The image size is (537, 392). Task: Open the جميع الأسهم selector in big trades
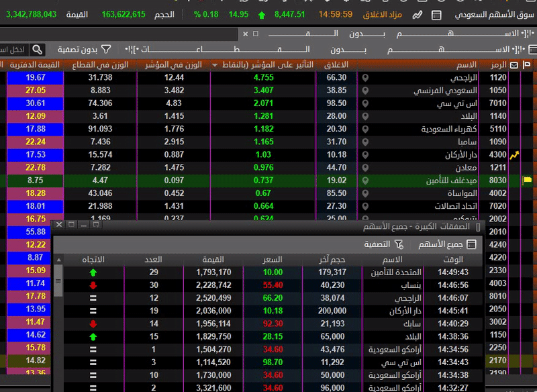point(446,245)
